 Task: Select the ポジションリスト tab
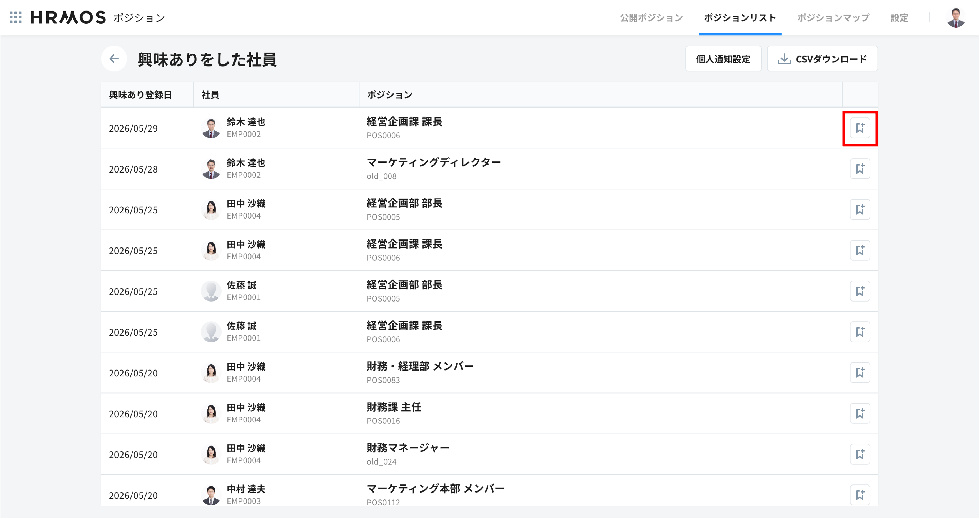pyautogui.click(x=740, y=17)
